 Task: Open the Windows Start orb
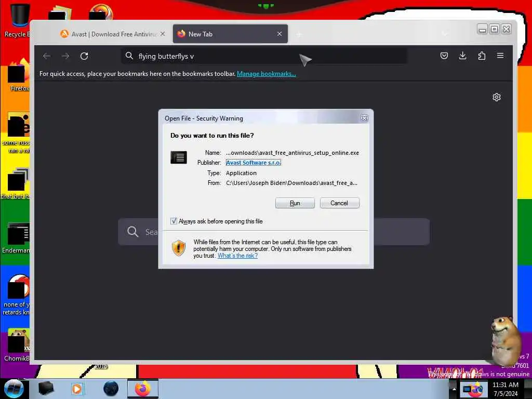(14, 389)
